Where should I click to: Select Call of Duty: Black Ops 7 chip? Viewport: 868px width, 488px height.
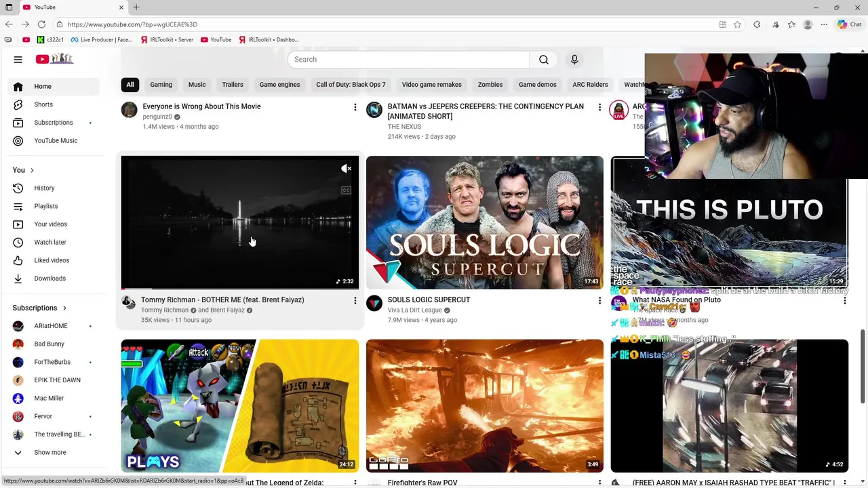click(x=351, y=85)
